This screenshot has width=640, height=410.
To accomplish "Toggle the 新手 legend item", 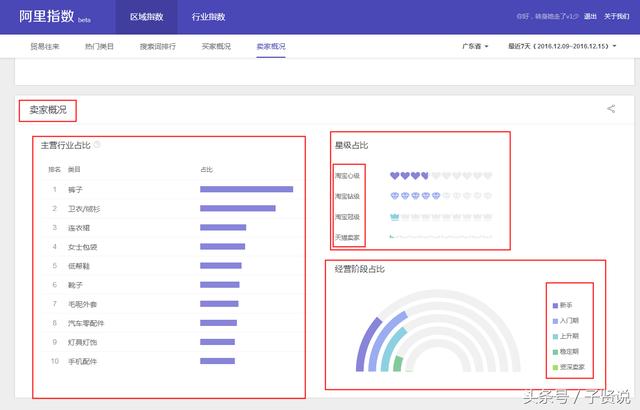I will 566,304.
